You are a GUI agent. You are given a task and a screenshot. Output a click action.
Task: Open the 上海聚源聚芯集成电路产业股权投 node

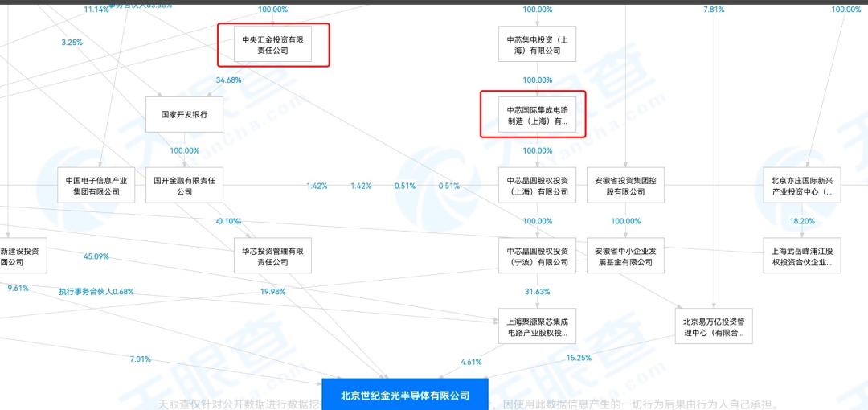(x=537, y=326)
